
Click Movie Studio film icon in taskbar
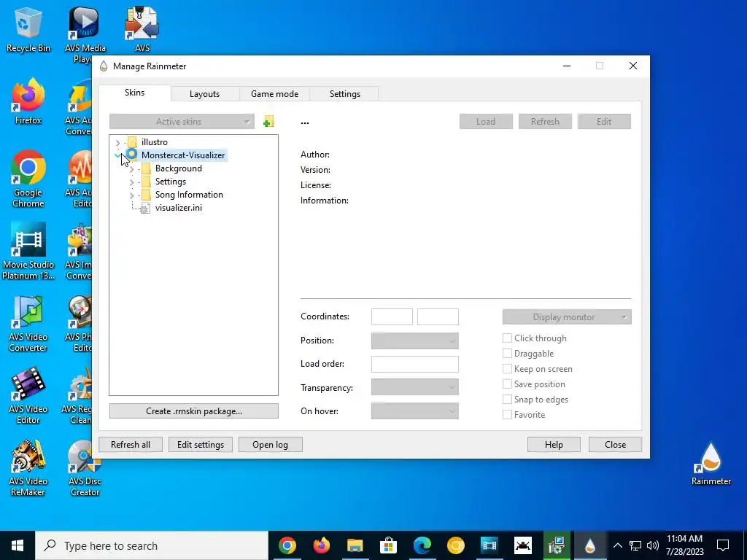(x=489, y=545)
